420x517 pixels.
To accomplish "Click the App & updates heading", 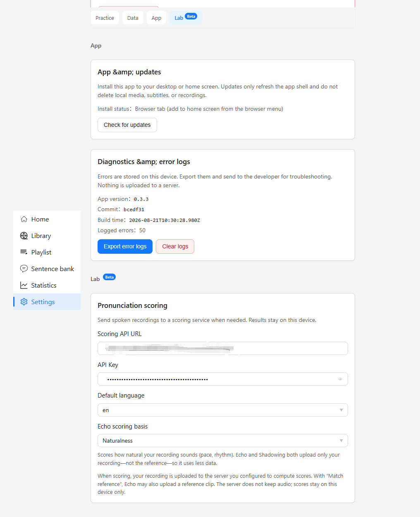I will tap(129, 72).
